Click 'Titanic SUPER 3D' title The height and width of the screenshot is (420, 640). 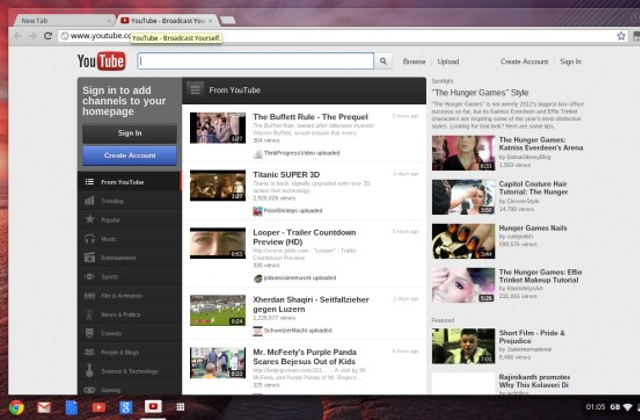point(286,175)
